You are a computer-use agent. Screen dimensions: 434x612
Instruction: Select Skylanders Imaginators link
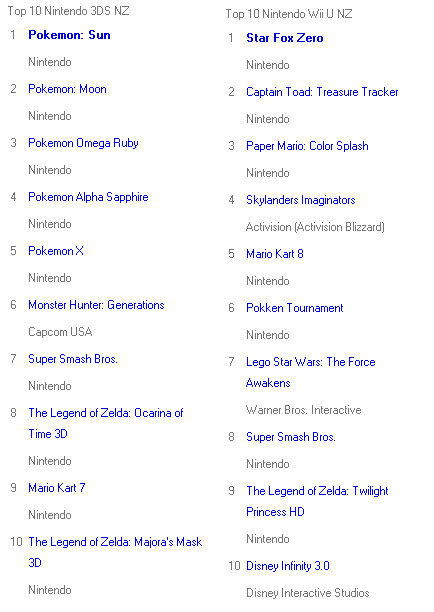point(301,200)
